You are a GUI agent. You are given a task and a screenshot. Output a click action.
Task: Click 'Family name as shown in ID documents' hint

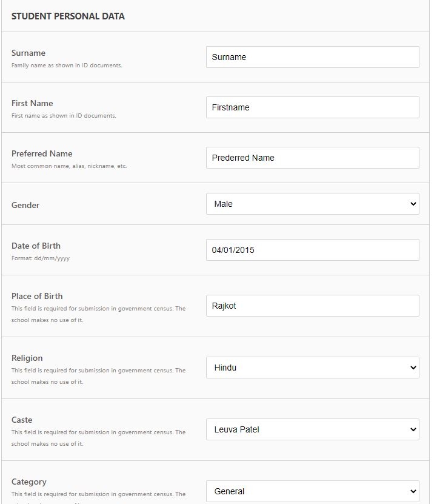67,66
